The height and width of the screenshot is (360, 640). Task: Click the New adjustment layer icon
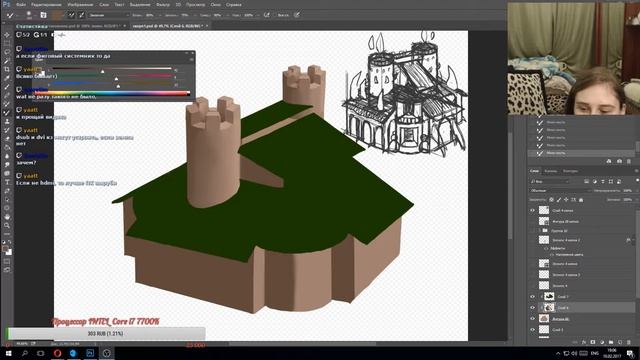(602, 342)
